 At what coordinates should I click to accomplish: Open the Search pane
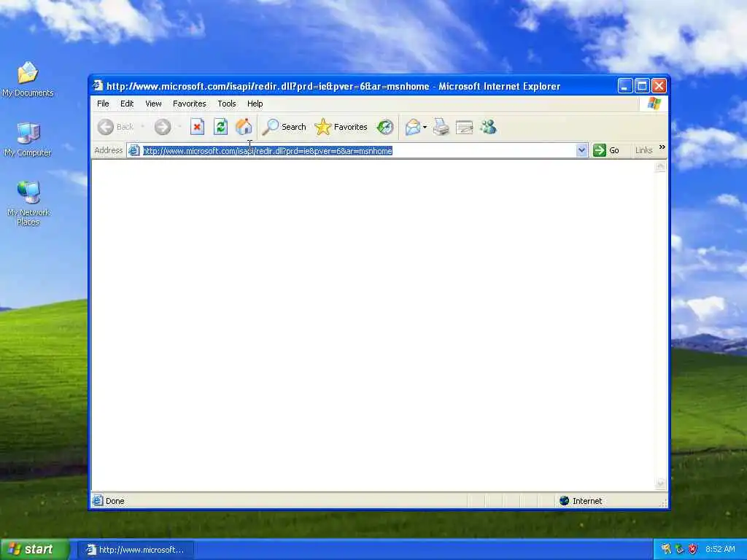(285, 127)
